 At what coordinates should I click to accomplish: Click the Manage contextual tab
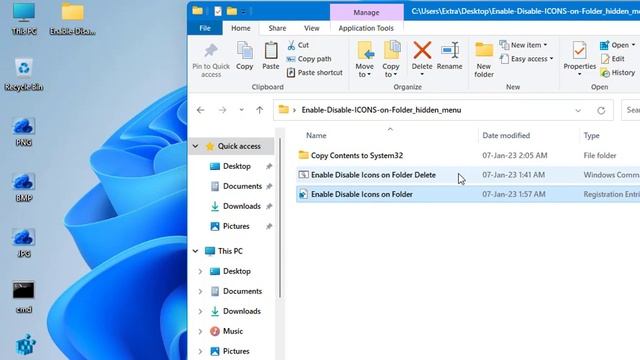(367, 12)
